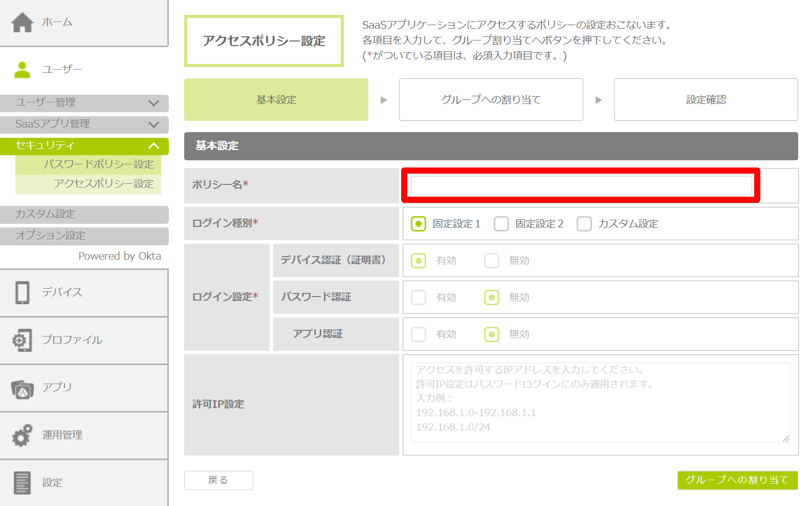Expand the ユーザー管理 menu section

point(84,103)
